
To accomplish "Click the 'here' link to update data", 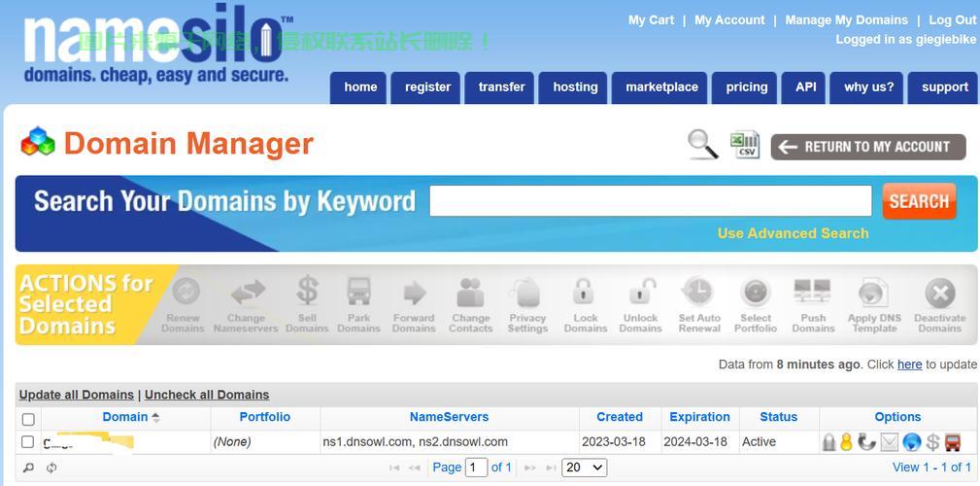I will tap(909, 364).
